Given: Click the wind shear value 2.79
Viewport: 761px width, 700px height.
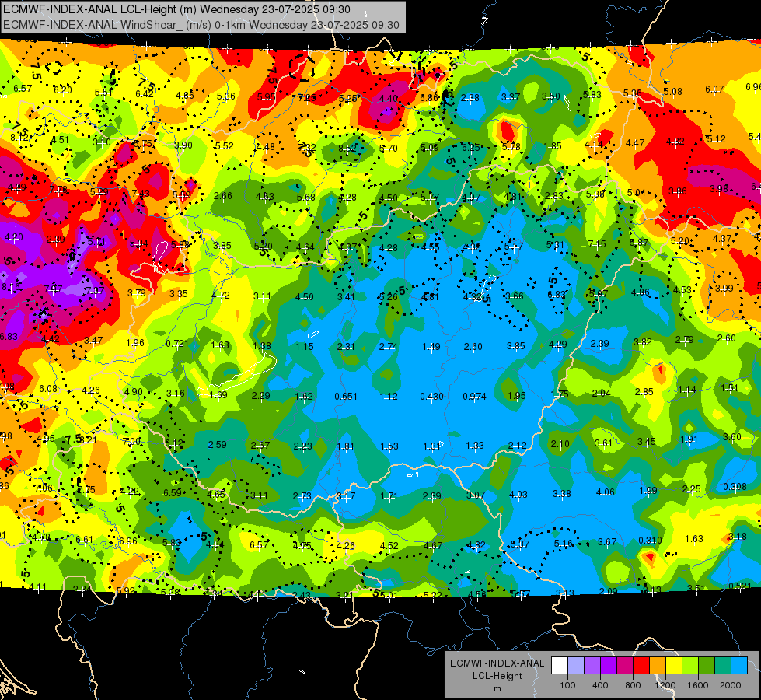Looking at the screenshot, I should [684, 340].
